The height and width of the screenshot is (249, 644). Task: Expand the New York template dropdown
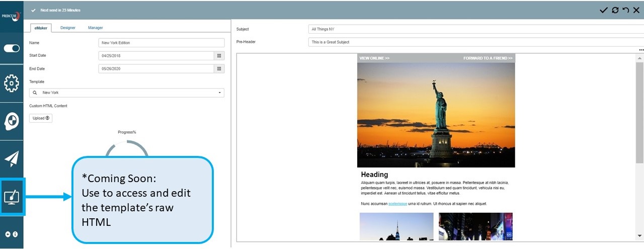(219, 93)
